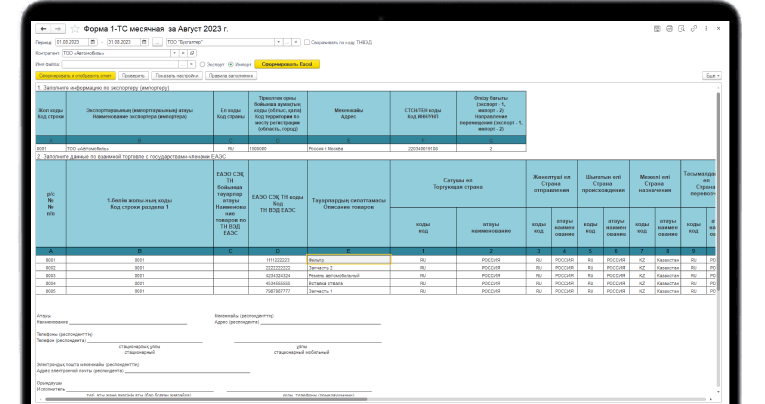This screenshot has height=404, width=765.
Task: Open calendar for start date 01.08.2023
Action: pyautogui.click(x=93, y=42)
